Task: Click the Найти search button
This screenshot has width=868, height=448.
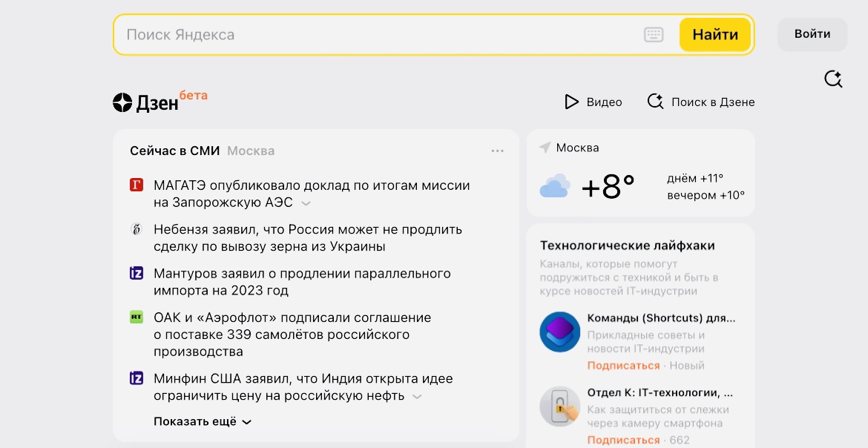Action: point(715,34)
